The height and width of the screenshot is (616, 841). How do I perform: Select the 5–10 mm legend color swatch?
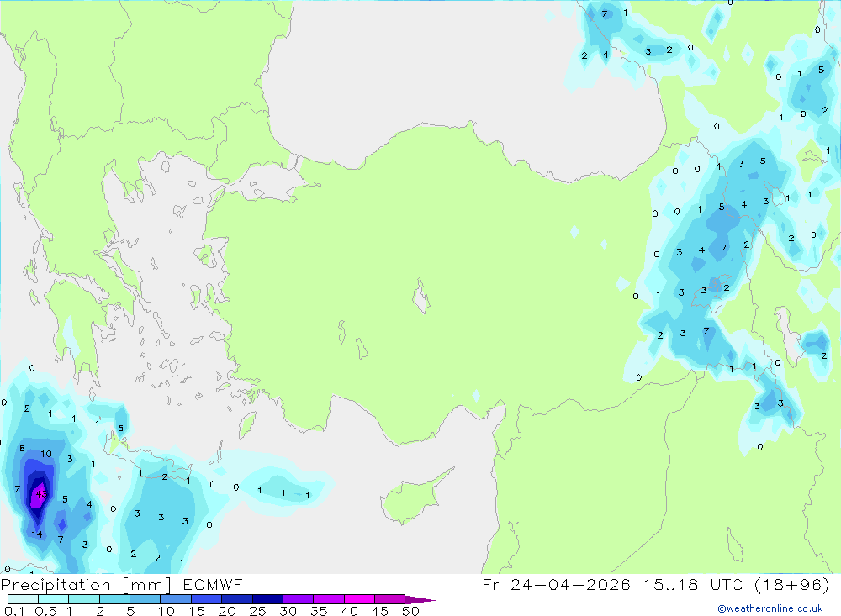(145, 599)
